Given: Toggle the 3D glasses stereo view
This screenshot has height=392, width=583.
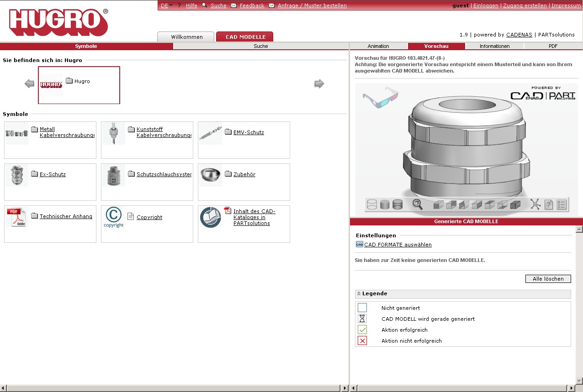Looking at the screenshot, I should click(380, 98).
